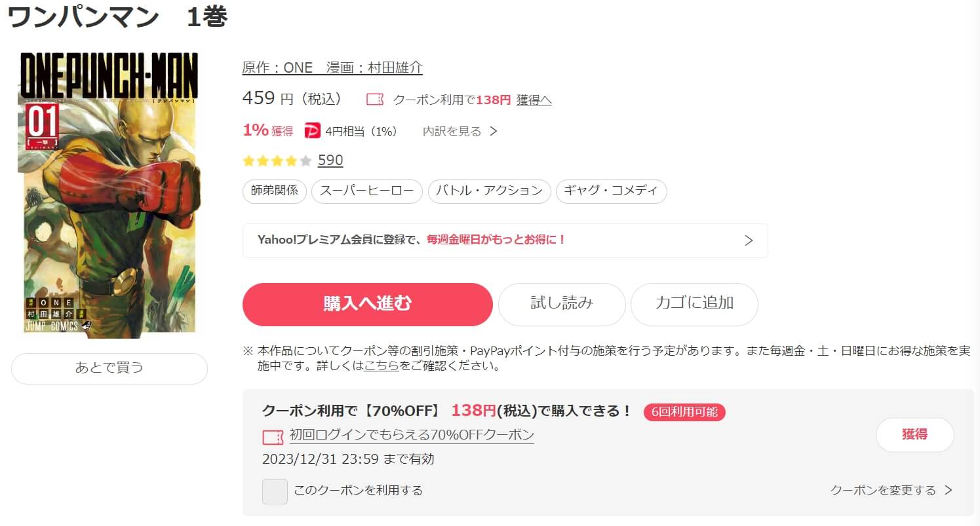
Task: Select the ギャグ・コメディ tag
Action: tap(612, 191)
